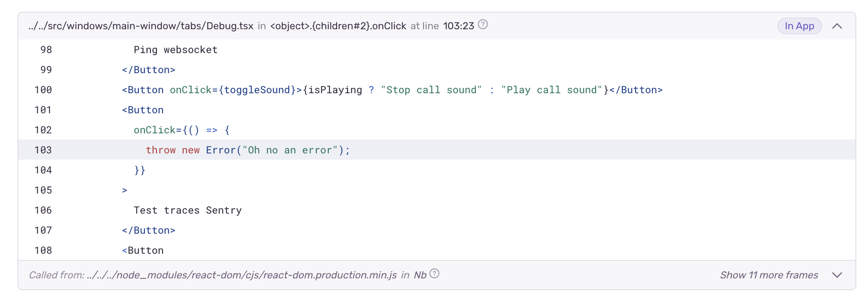Collapse the Debug.tsx frame with the up chevron
Viewport: 868px width, 306px height.
click(x=837, y=26)
